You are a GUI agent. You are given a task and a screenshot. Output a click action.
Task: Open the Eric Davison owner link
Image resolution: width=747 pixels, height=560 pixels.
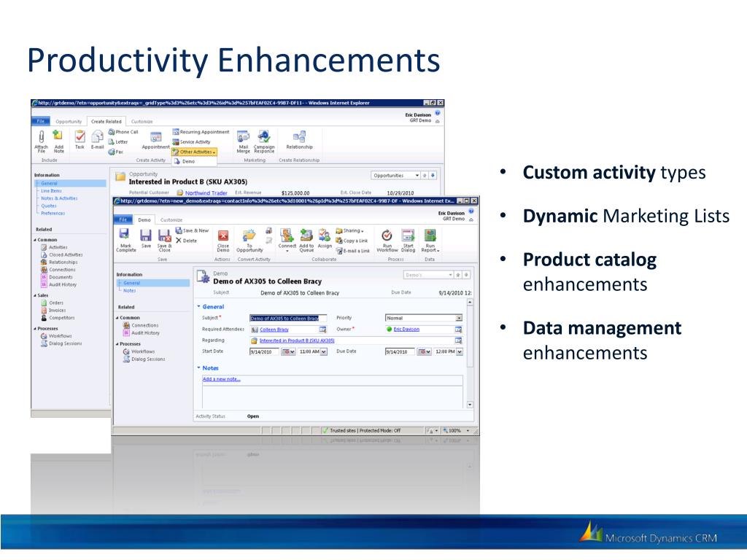point(406,329)
